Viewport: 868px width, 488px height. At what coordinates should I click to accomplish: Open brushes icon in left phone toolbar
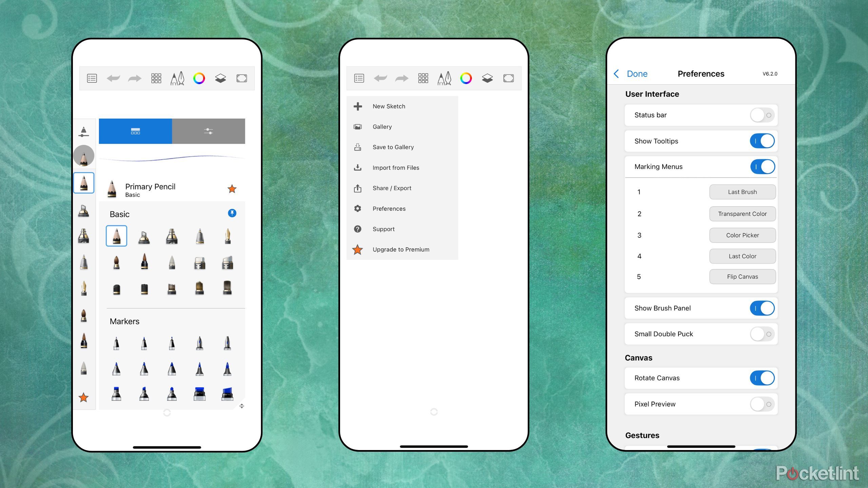(x=177, y=78)
